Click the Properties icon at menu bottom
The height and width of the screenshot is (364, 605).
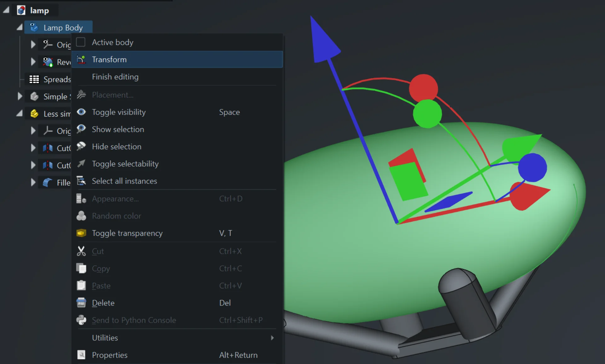pos(81,355)
